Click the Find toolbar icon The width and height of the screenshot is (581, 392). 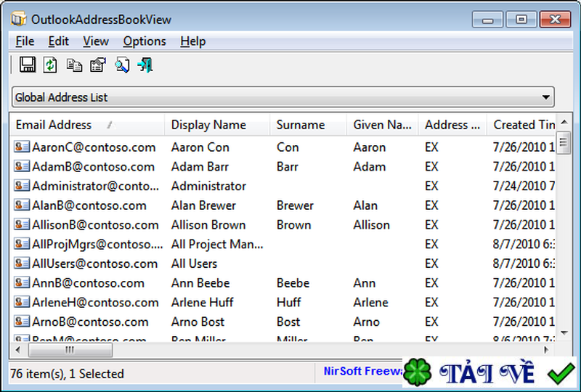coord(122,65)
